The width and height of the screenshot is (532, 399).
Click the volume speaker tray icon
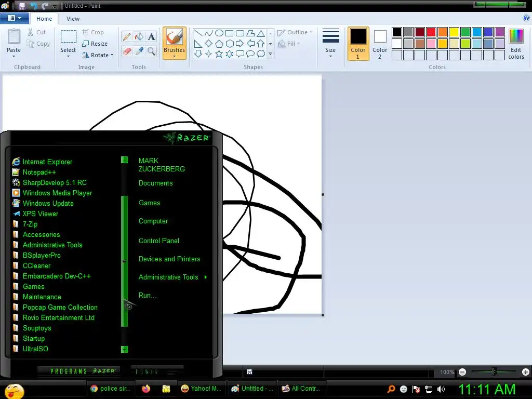pos(441,389)
